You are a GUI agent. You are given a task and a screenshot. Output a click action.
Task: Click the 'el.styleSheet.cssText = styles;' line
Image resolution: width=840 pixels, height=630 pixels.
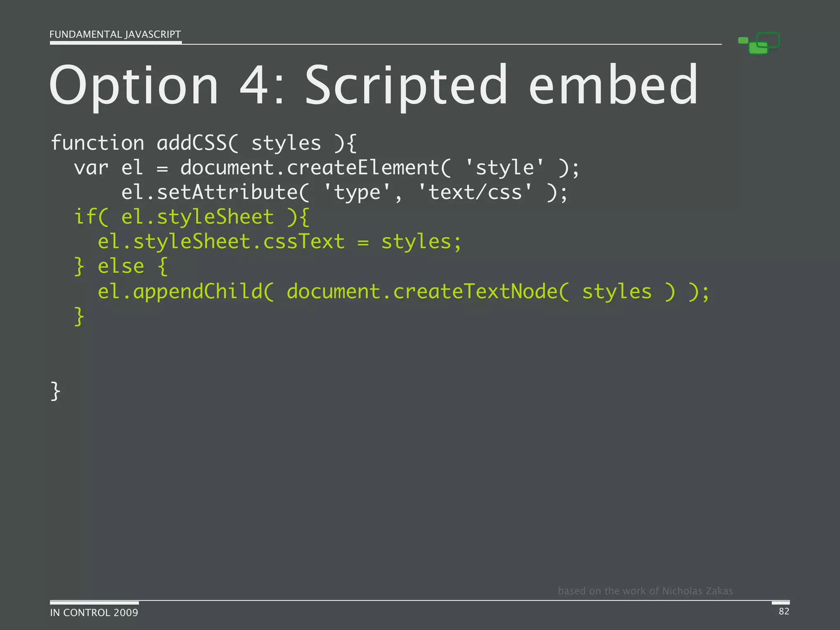click(280, 242)
